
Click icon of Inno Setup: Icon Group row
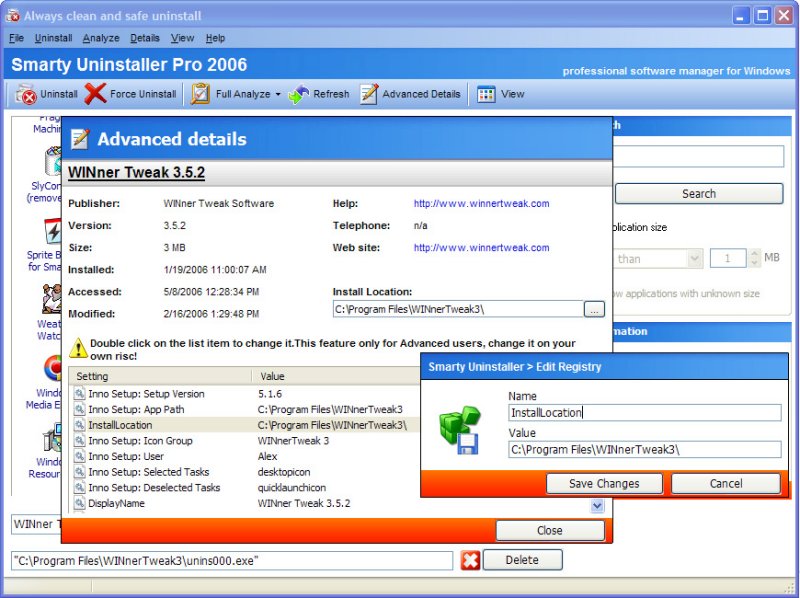point(80,440)
